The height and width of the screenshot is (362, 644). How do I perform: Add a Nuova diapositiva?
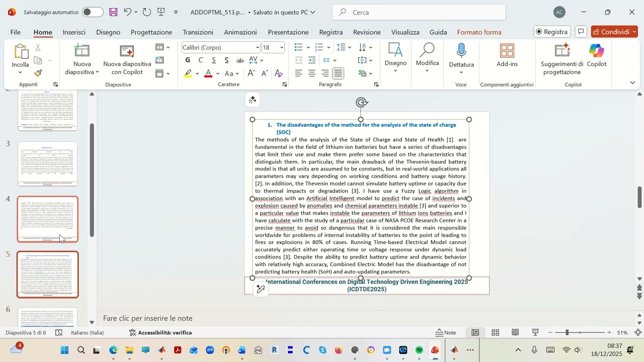[82, 60]
